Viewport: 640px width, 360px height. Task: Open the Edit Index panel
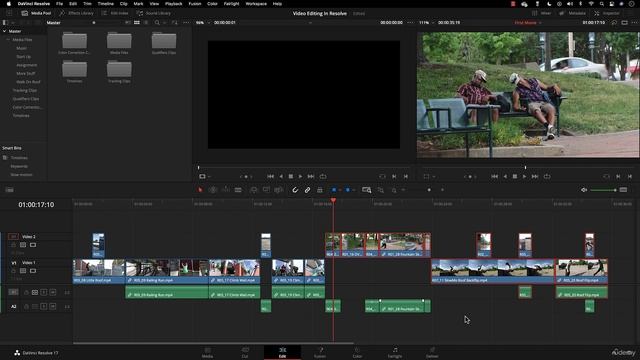(x=115, y=13)
